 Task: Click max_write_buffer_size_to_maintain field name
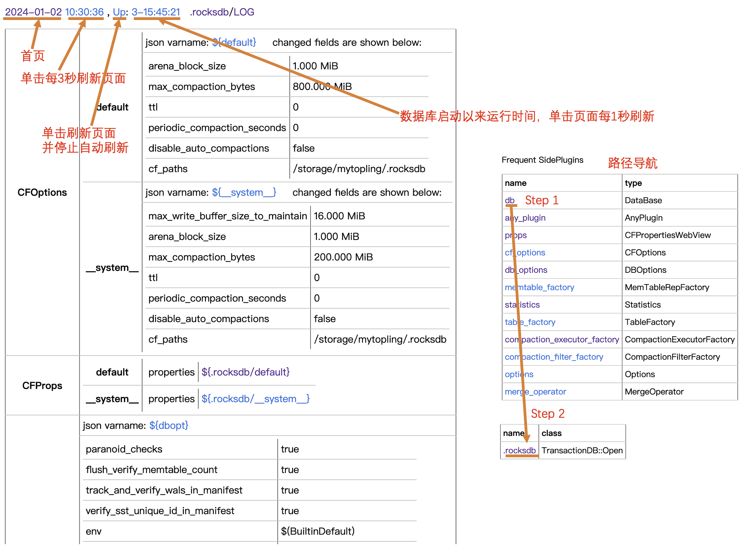click(227, 216)
